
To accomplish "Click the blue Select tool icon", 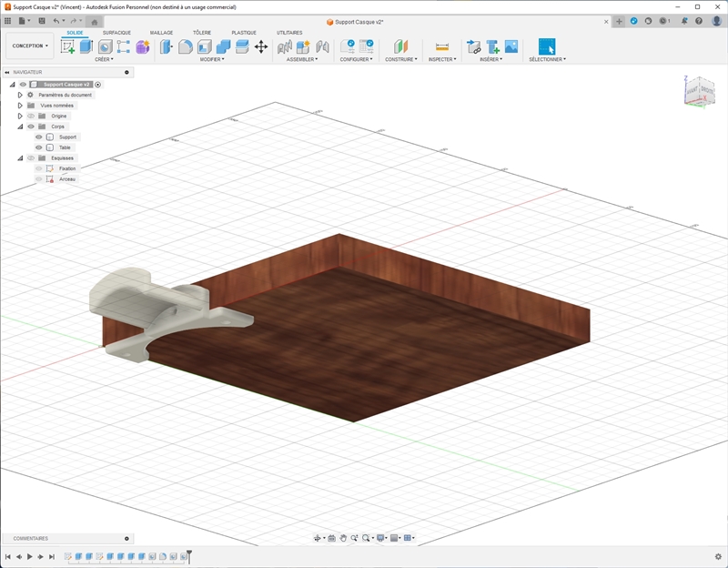I will coord(547,47).
